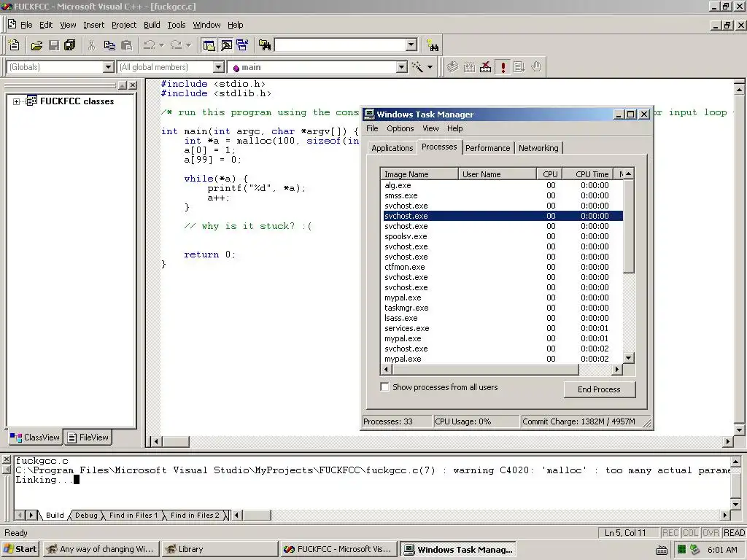Click the WizardBar wand action icon
747x560 pixels.
pyautogui.click(x=418, y=67)
